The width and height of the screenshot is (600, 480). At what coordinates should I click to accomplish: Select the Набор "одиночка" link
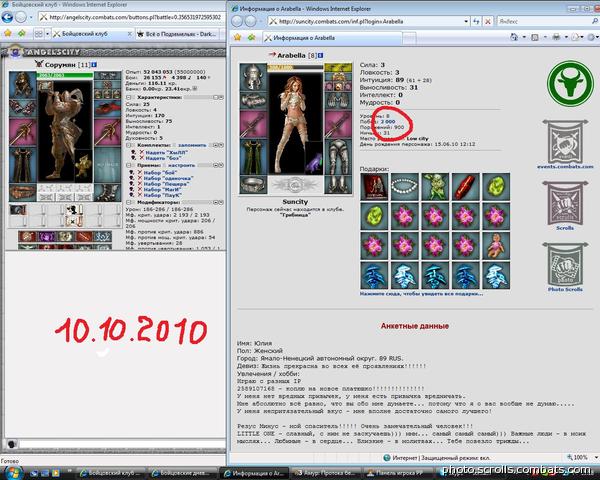click(168, 178)
